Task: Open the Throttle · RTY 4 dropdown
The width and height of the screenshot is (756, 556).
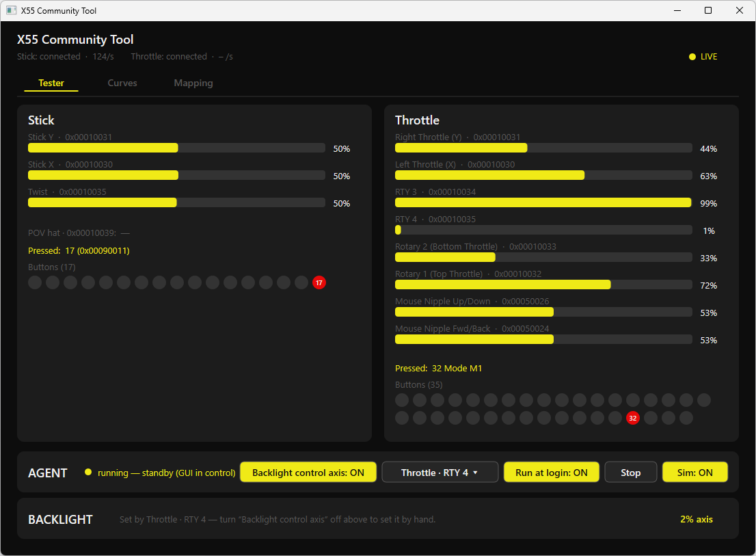Action: [x=440, y=473]
